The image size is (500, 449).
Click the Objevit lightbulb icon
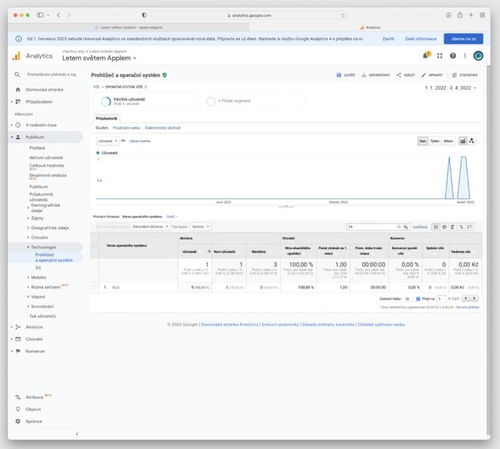18,409
